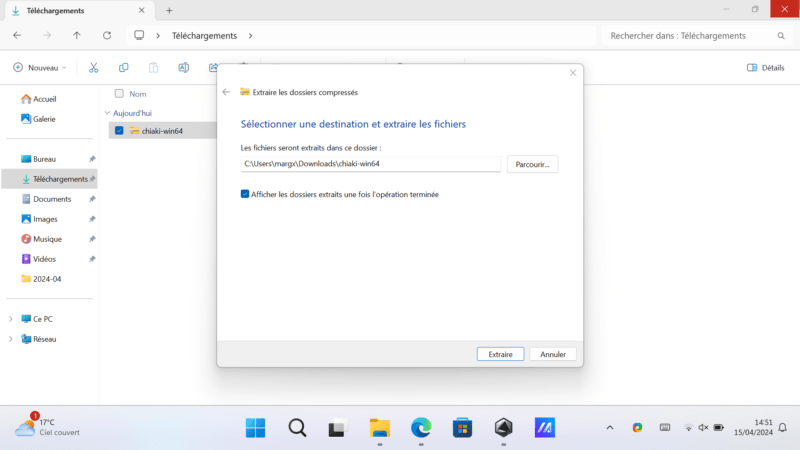Open the Windows Start menu
The width and height of the screenshot is (800, 450).
tap(256, 428)
